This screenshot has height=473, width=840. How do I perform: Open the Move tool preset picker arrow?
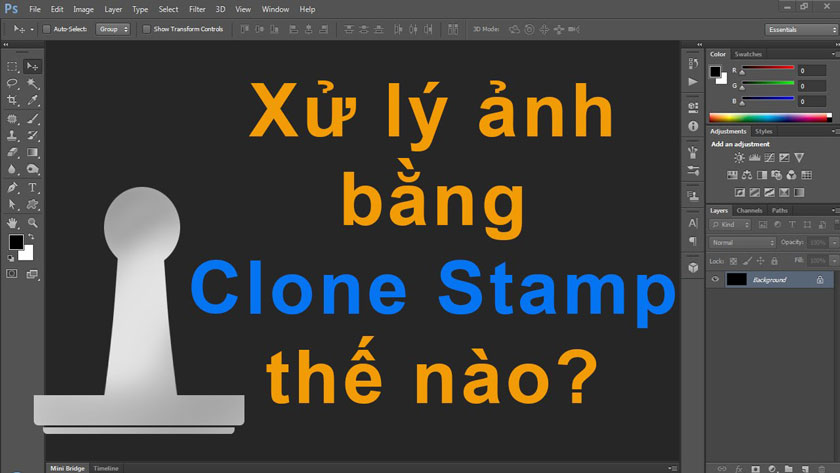(32, 29)
